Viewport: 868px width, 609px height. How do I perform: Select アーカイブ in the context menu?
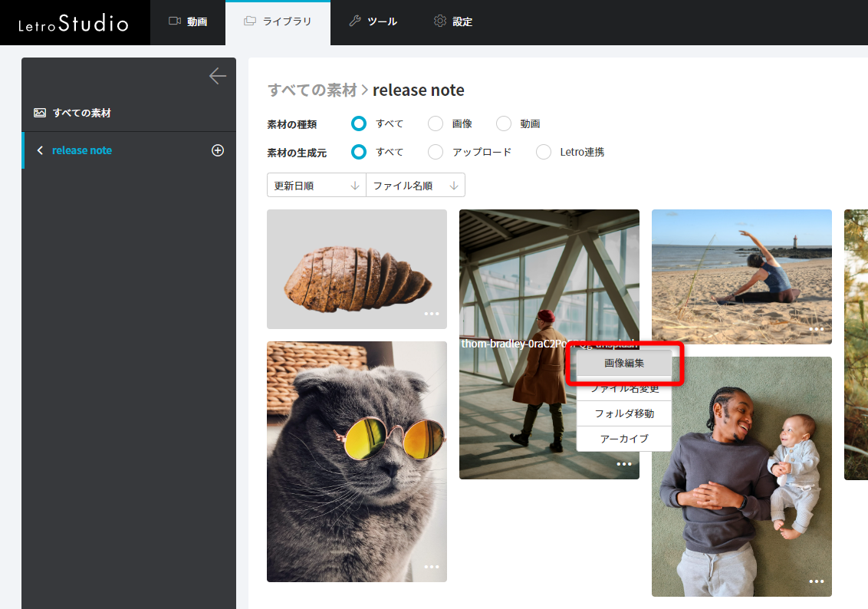pos(623,438)
